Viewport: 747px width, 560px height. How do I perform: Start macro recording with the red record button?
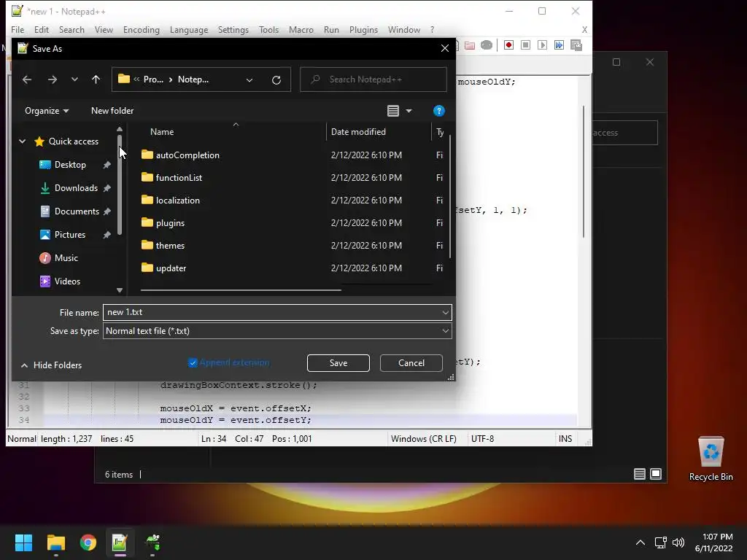[x=508, y=45]
